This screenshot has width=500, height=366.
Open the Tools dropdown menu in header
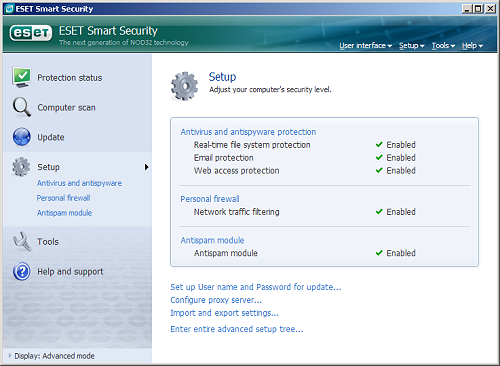[x=443, y=46]
